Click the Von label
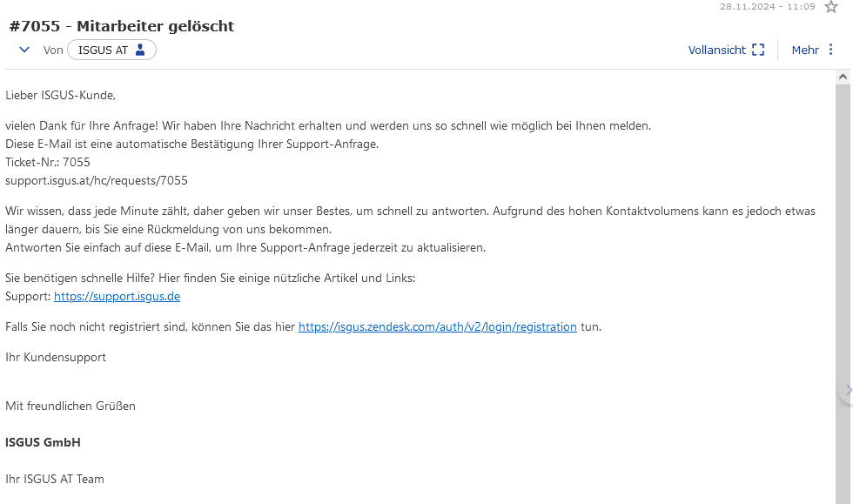Image resolution: width=853 pixels, height=504 pixels. (x=53, y=50)
